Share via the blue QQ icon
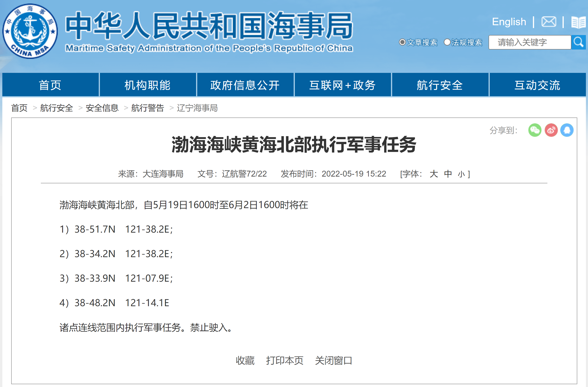588x387 pixels. tap(567, 130)
